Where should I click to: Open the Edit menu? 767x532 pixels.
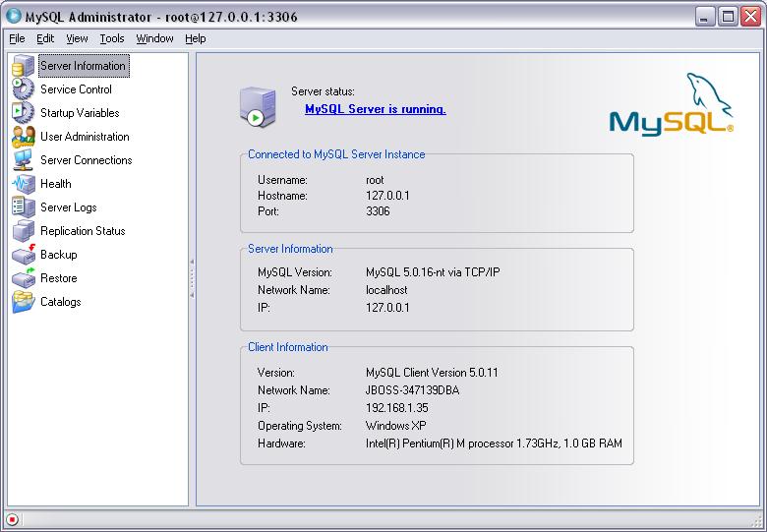45,38
